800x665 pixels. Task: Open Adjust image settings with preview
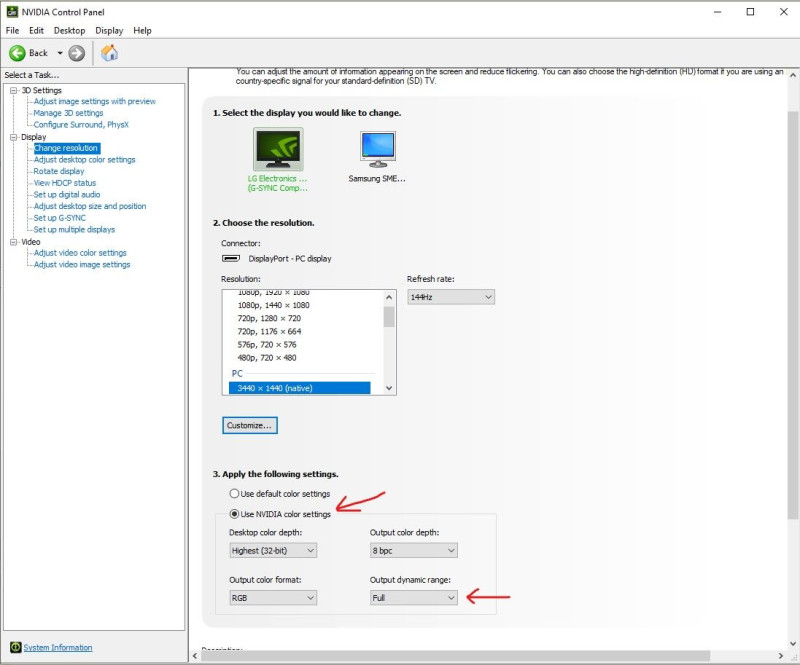[94, 101]
